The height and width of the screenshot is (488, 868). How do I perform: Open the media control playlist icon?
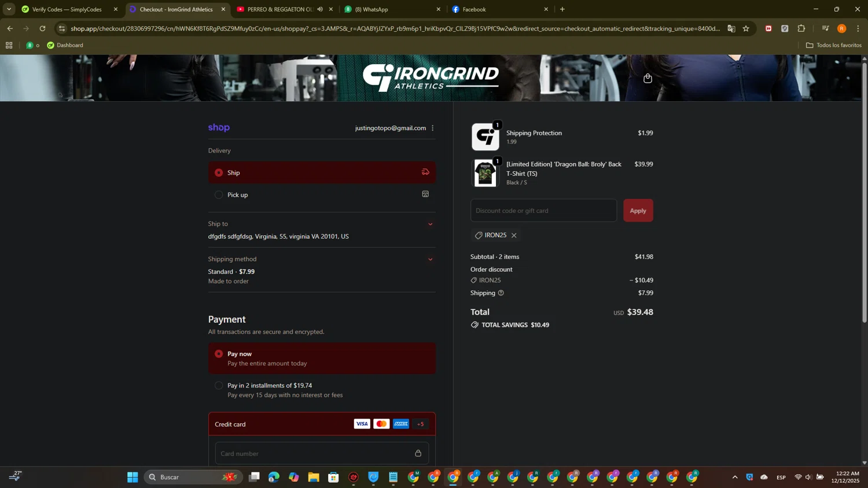coord(825,28)
